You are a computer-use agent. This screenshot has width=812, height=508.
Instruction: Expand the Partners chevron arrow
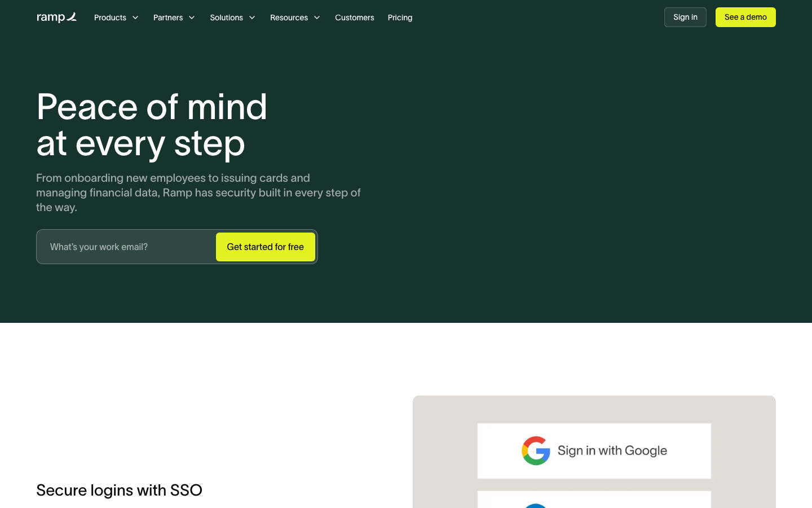tap(192, 17)
